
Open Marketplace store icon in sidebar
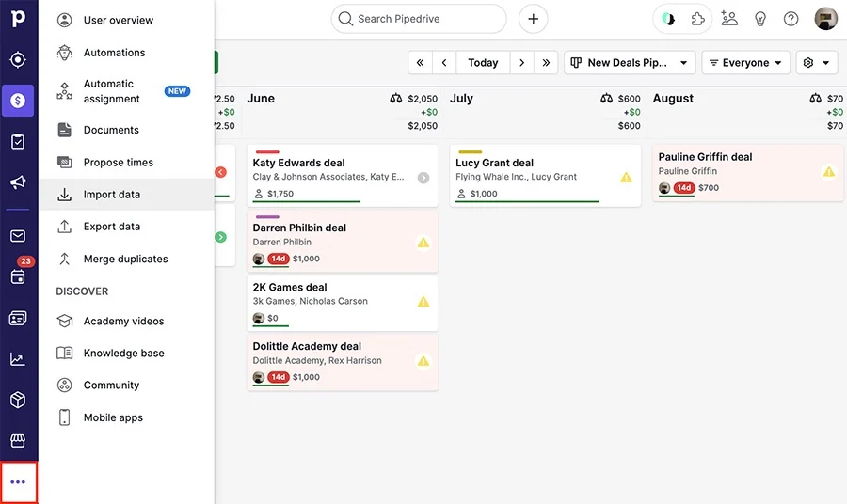(18, 441)
